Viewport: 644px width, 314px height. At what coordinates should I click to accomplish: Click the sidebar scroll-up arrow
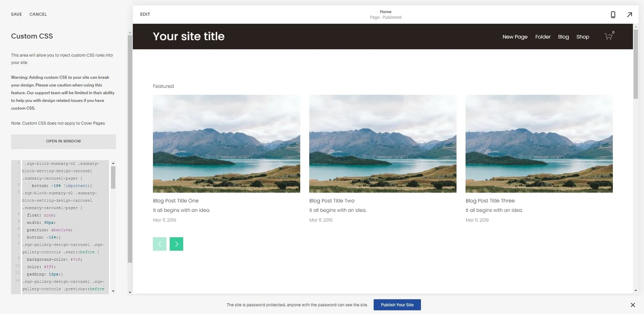[x=130, y=32]
